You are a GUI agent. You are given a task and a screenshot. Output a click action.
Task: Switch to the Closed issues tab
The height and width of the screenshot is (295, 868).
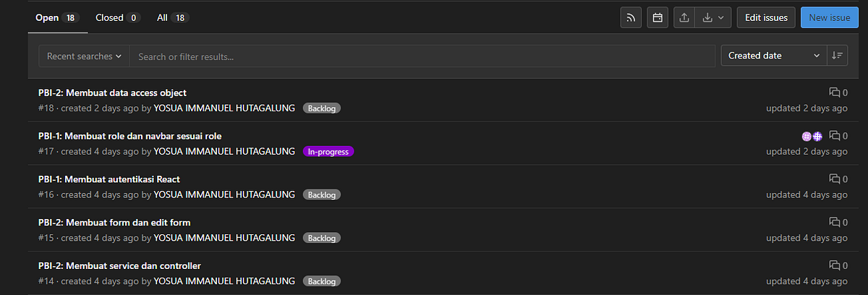117,17
